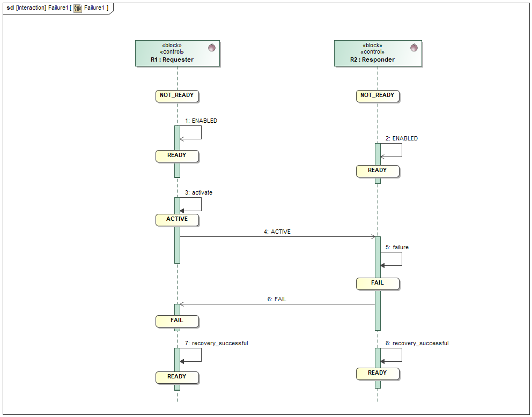532x417 pixels.
Task: Select the FAIL state on Requester lifeline
Action: (177, 321)
